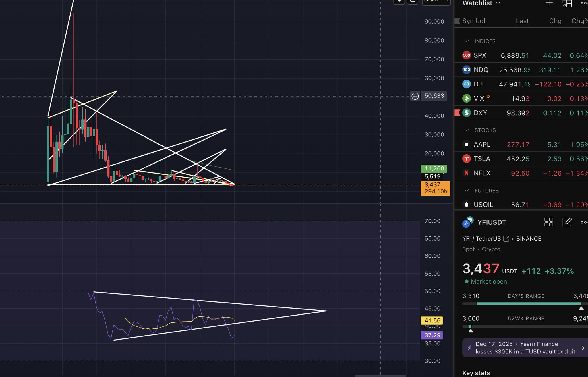Collapse the FUTURES section

(467, 191)
